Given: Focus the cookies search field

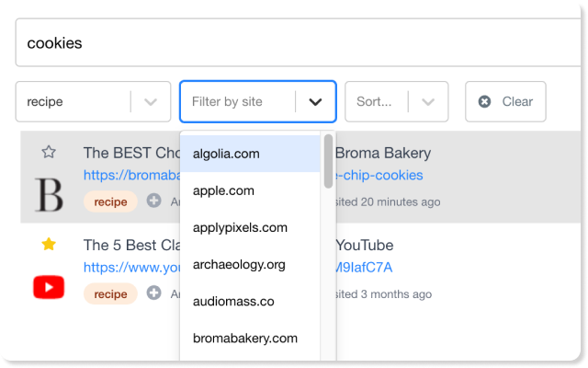Looking at the screenshot, I should (298, 43).
